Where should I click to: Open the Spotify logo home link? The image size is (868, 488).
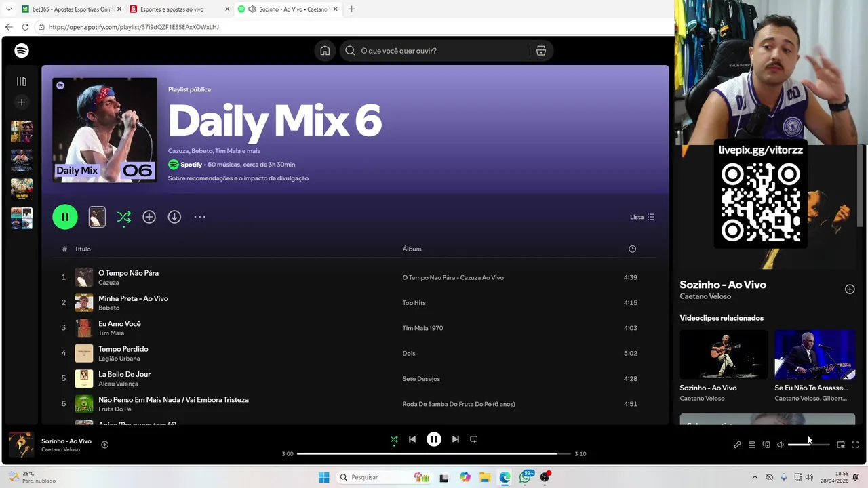click(22, 51)
